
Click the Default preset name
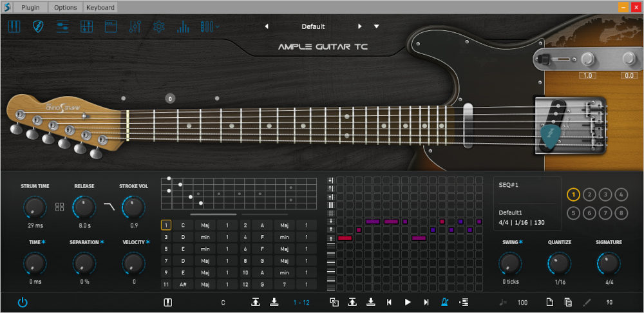tap(313, 26)
